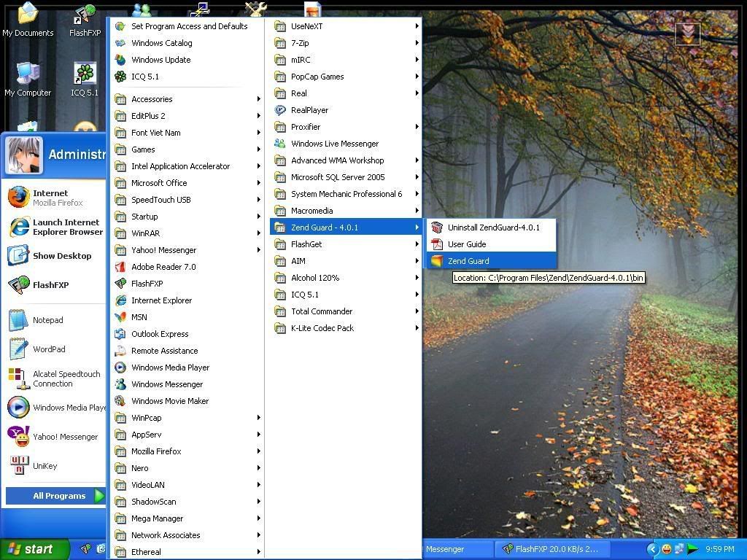Click the ICQ 5.1 desktop flower icon

[85, 74]
